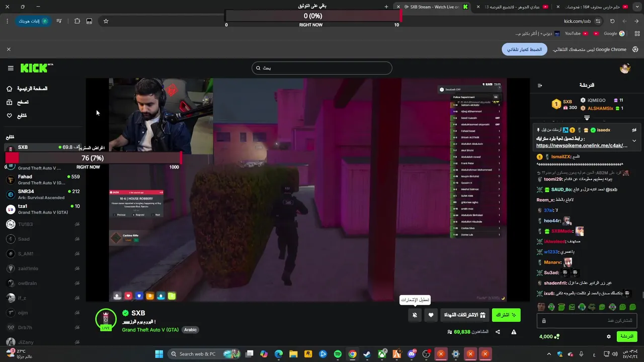Image resolution: width=644 pixels, height=362 pixels.
Task: Bookmark this page with star icon
Action: (x=106, y=21)
